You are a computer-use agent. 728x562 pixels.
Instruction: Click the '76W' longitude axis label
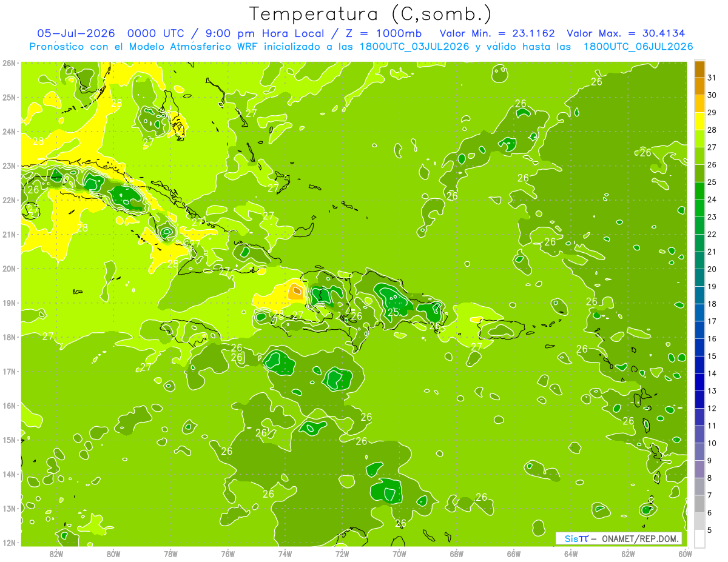coord(228,554)
